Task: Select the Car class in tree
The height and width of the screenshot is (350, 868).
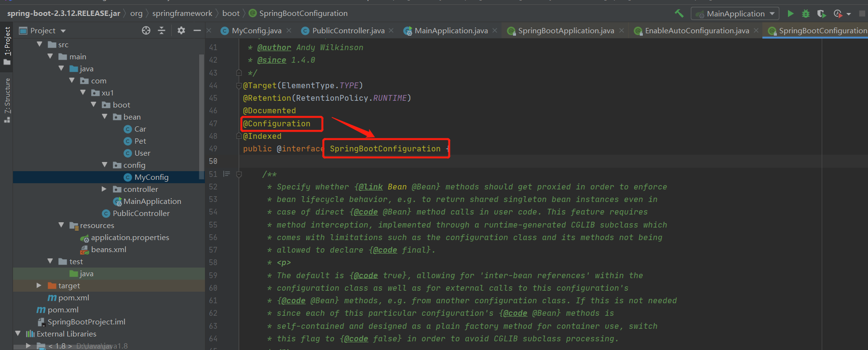Action: pyautogui.click(x=135, y=129)
